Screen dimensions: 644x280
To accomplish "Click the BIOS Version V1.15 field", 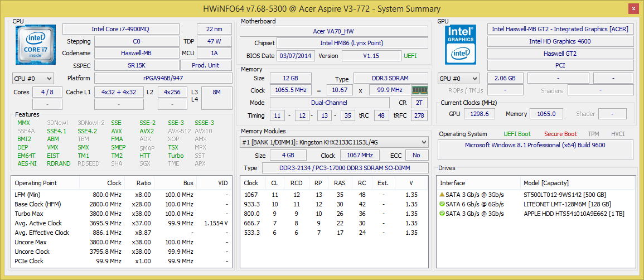I will [371, 56].
